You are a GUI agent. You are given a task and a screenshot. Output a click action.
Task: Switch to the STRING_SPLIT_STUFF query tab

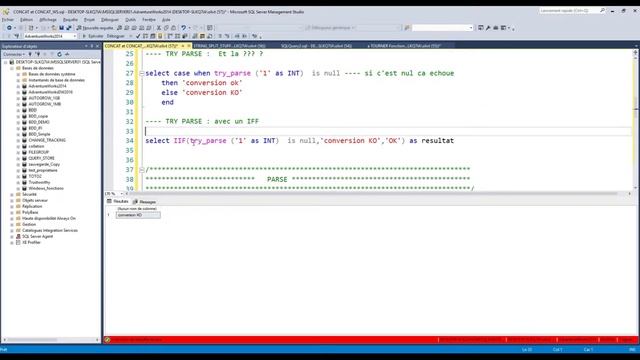coord(229,46)
